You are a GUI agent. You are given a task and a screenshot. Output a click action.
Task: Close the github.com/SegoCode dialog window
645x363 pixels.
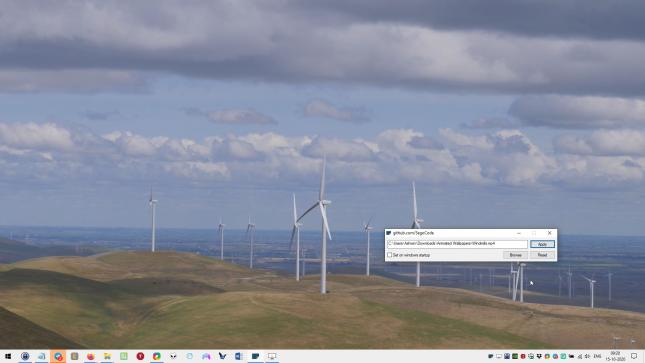tap(550, 233)
